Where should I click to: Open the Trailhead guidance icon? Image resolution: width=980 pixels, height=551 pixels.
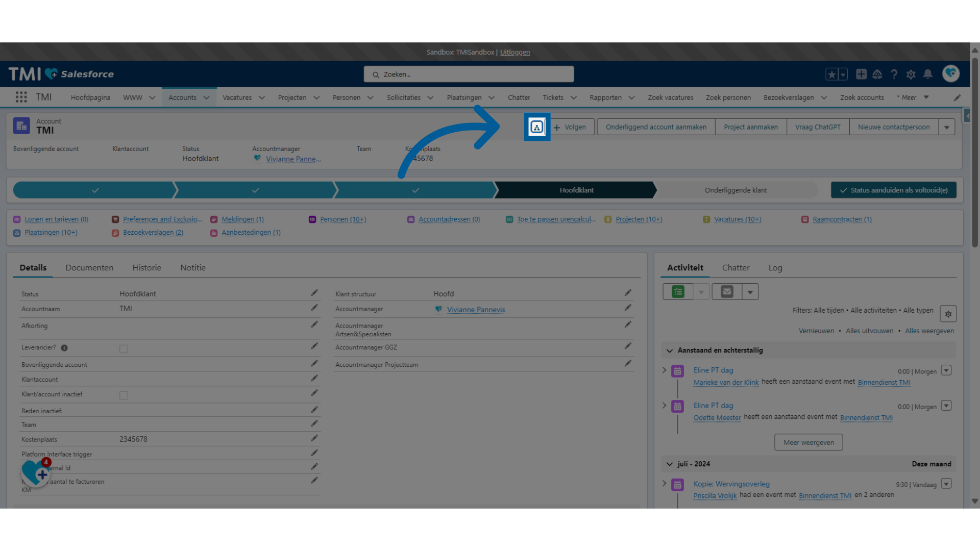pyautogui.click(x=877, y=74)
